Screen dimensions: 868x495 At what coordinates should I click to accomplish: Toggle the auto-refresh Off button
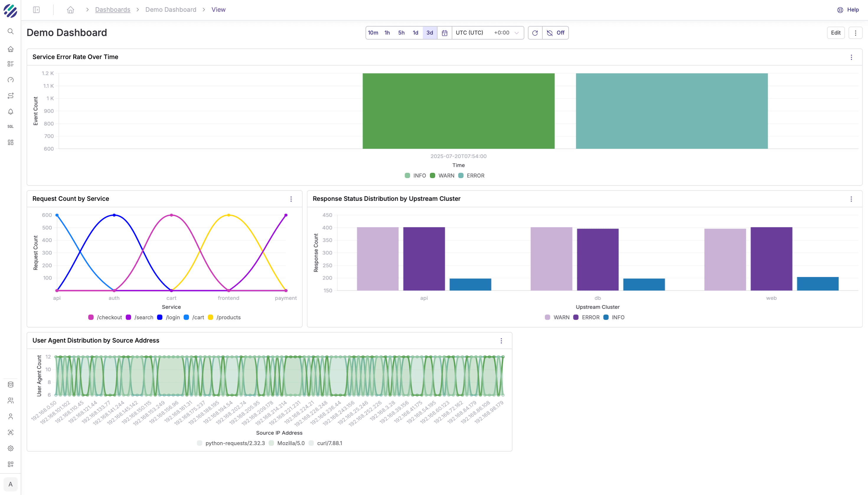[556, 33]
